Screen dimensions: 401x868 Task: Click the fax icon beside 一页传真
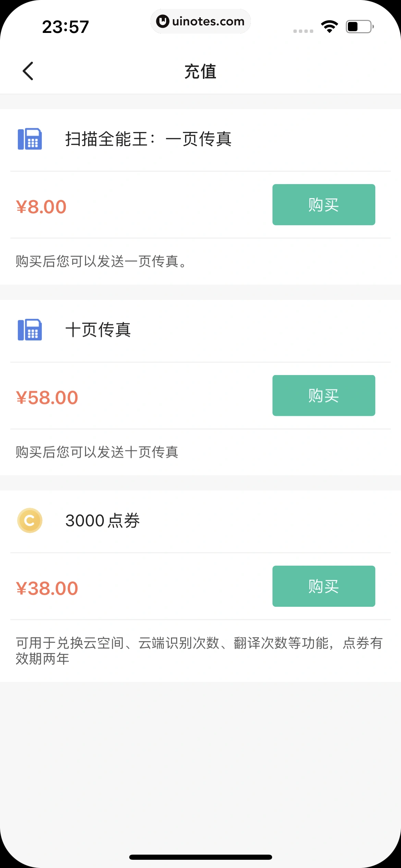[30, 139]
